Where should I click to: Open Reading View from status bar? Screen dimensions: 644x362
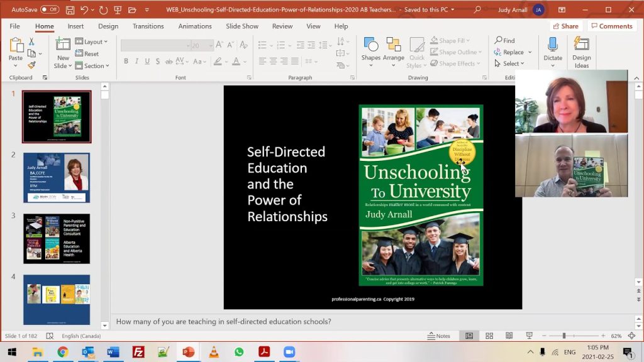pyautogui.click(x=508, y=336)
